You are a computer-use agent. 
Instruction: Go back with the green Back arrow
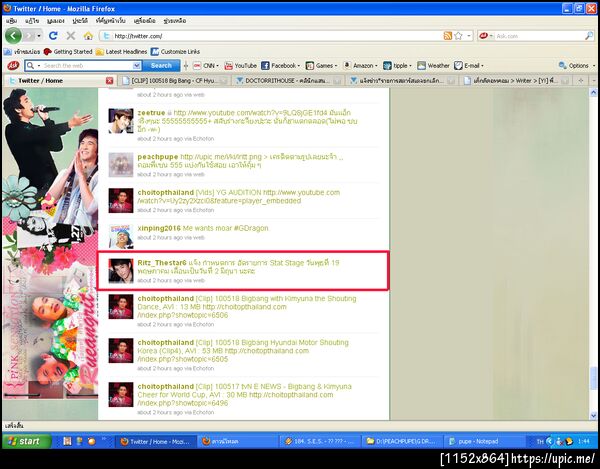[x=13, y=36]
